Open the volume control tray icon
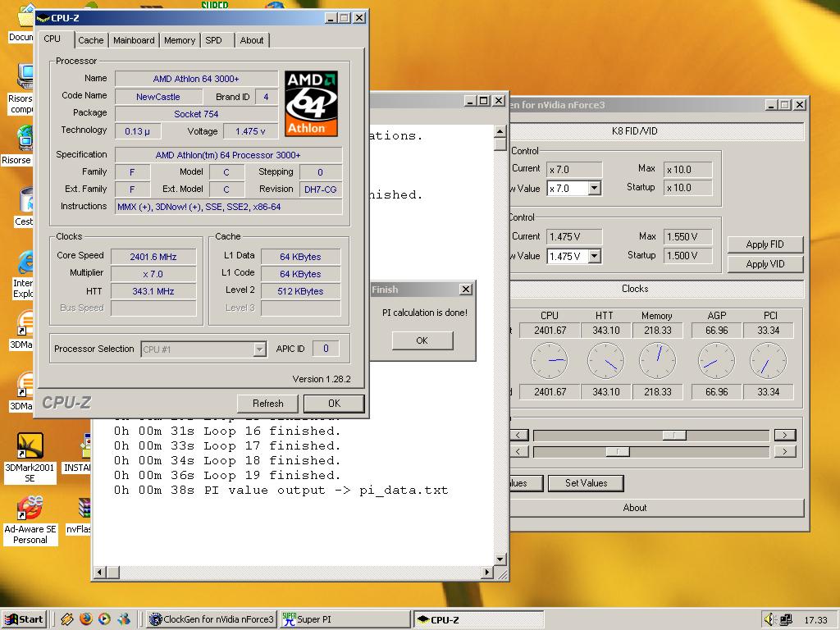 769,619
